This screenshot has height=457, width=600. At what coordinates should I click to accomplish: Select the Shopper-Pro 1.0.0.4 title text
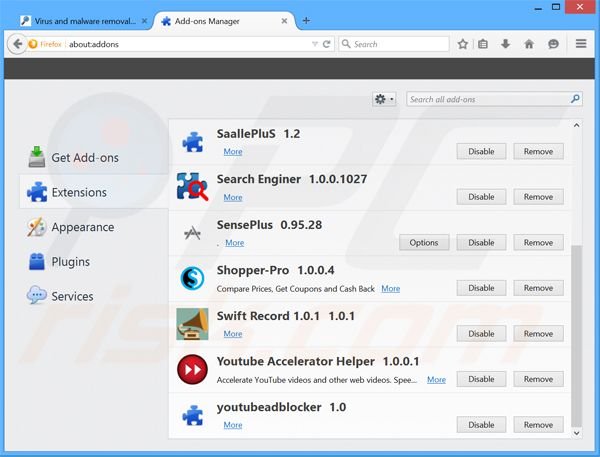click(x=275, y=270)
